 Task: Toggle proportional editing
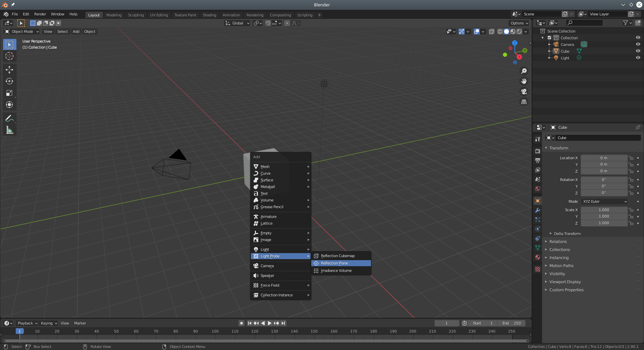click(287, 23)
